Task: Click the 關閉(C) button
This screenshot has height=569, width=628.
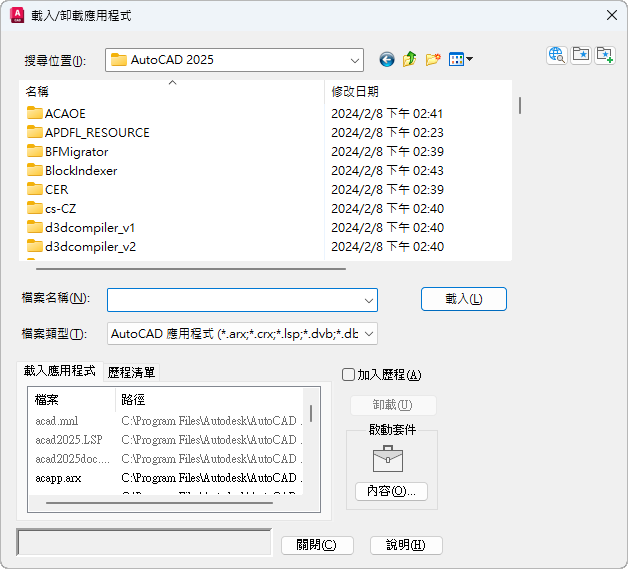Action: pos(317,545)
